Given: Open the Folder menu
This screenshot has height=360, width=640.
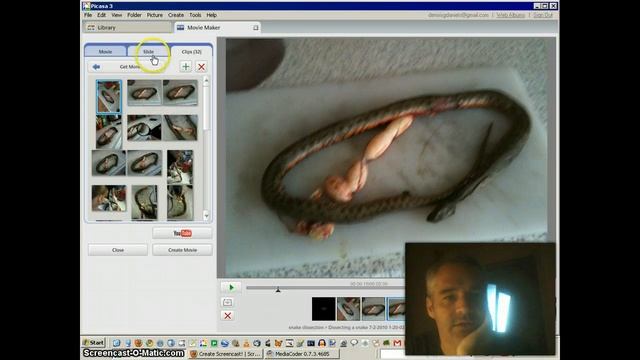Looking at the screenshot, I should [134, 15].
